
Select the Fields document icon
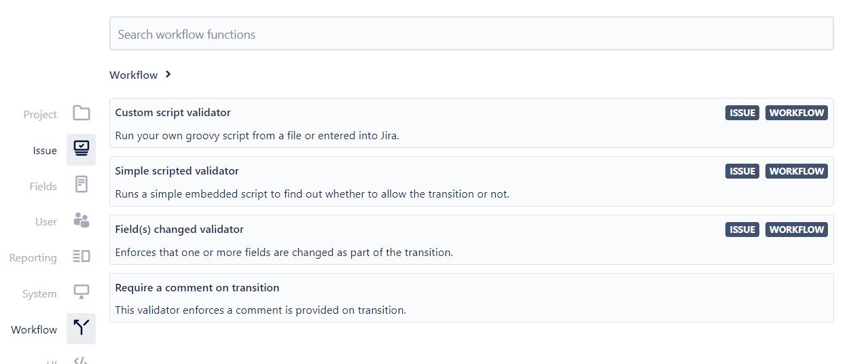(x=82, y=185)
